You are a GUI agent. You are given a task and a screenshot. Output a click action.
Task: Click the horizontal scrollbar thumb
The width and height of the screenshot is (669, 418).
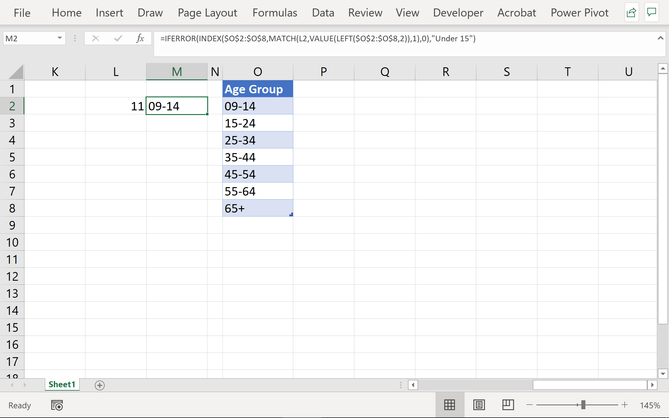click(590, 385)
